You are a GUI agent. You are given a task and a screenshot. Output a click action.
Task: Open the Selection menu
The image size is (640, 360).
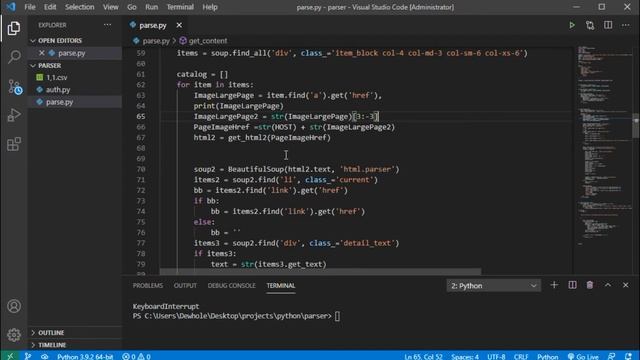pyautogui.click(x=80, y=7)
